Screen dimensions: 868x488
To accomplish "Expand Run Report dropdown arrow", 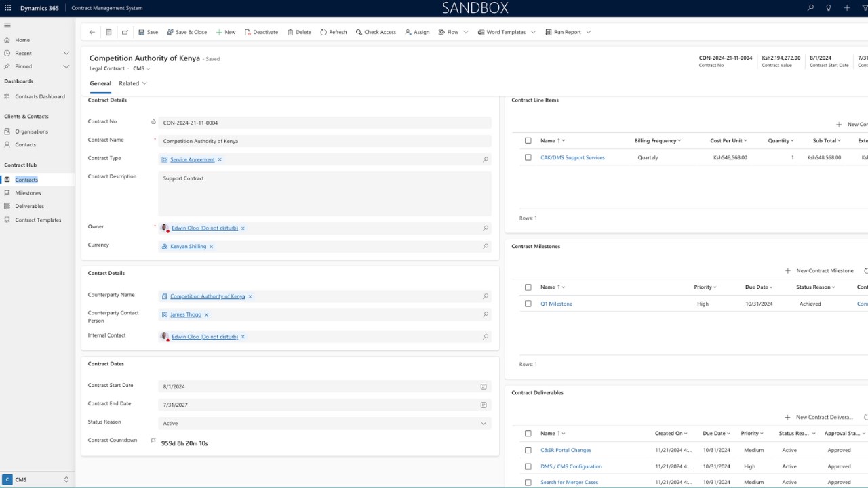I will (588, 32).
